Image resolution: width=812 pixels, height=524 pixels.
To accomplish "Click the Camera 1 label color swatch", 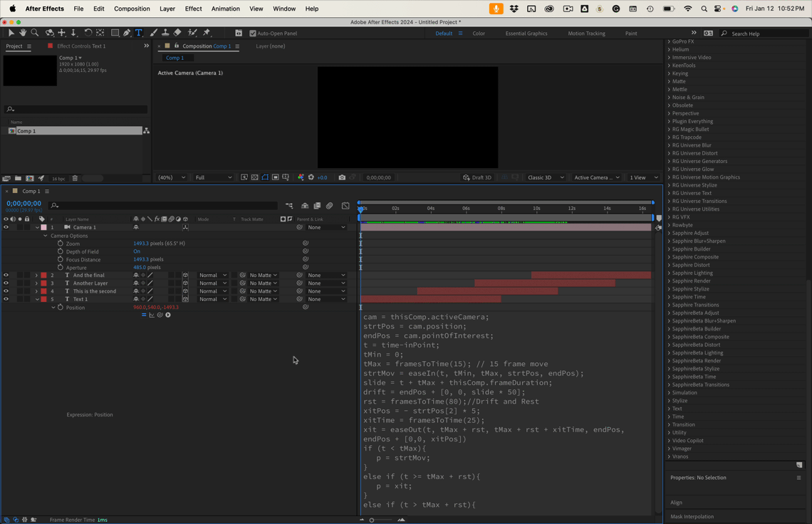I will (x=44, y=227).
